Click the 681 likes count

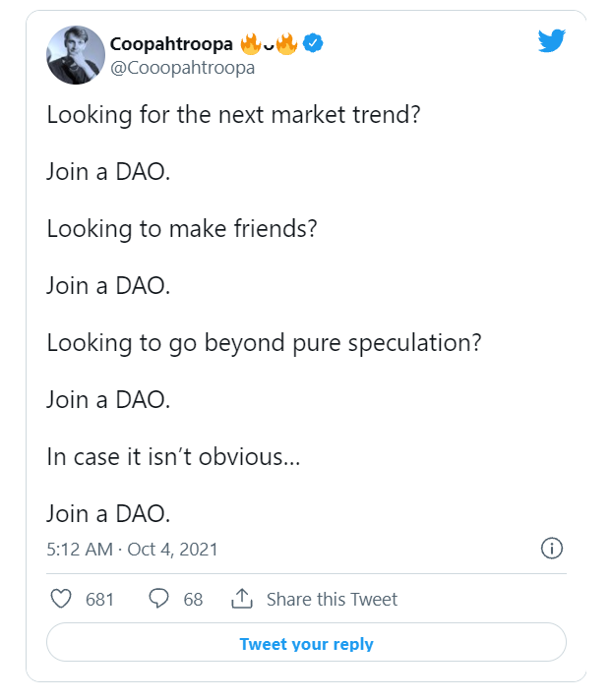pyautogui.click(x=99, y=599)
